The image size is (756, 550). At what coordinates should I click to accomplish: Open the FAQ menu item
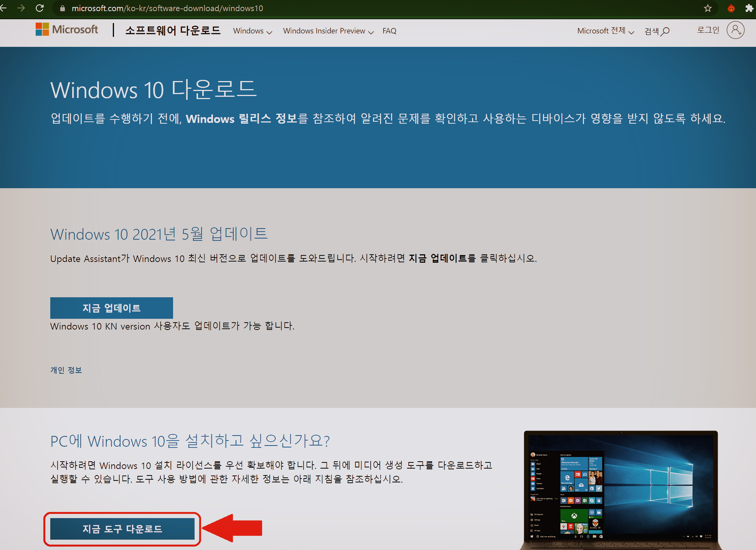pos(389,31)
